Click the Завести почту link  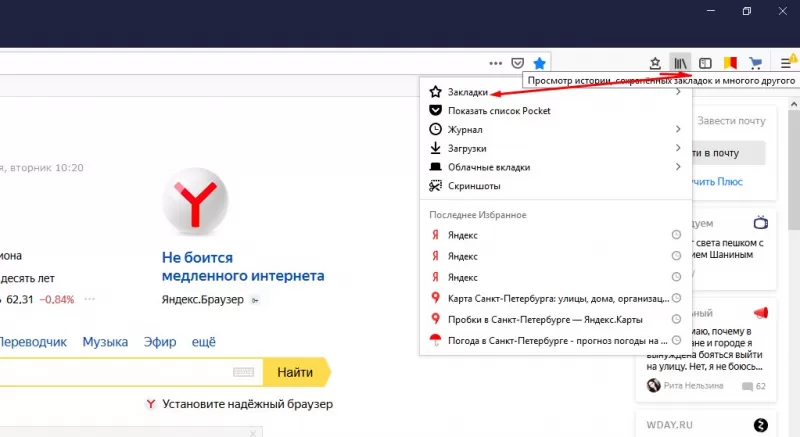point(731,121)
